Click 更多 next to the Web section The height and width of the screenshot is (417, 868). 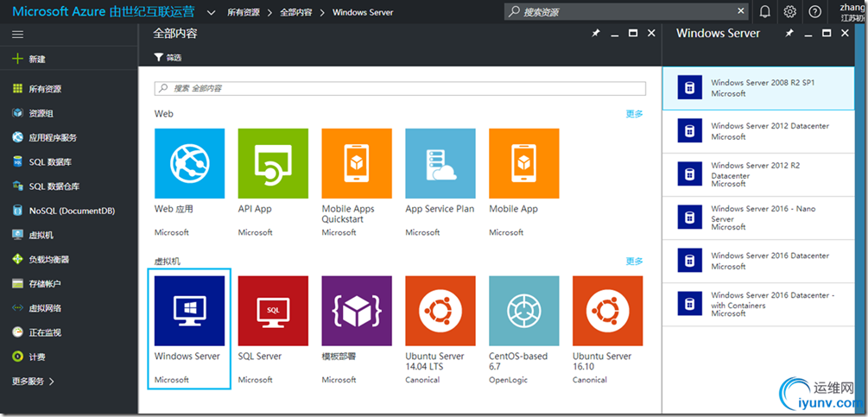[635, 114]
